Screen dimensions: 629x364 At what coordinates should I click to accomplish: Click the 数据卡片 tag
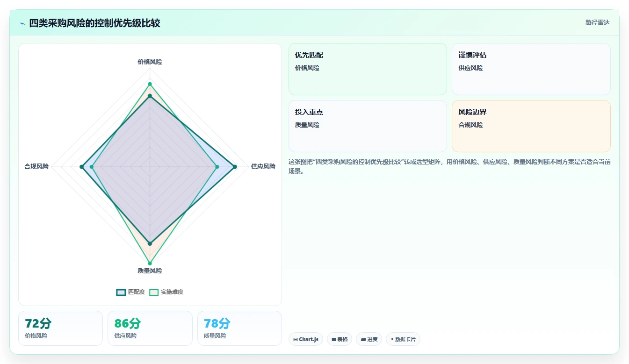403,339
